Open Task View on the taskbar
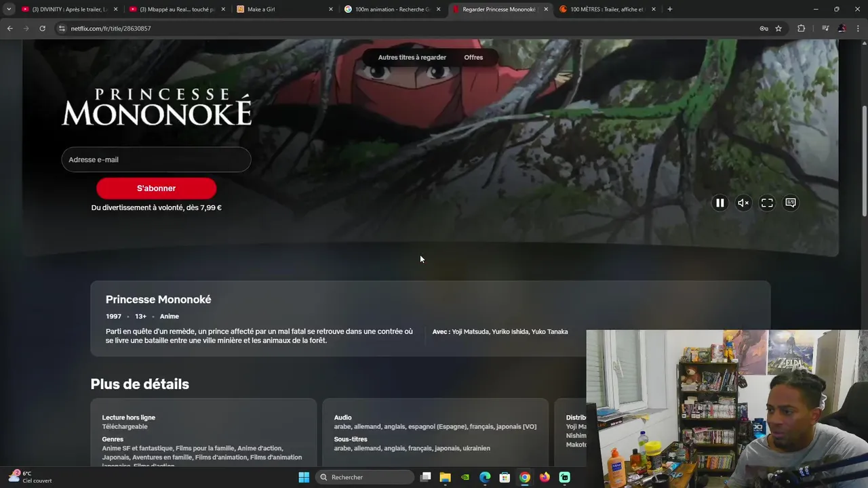This screenshot has height=488, width=868. (x=426, y=477)
